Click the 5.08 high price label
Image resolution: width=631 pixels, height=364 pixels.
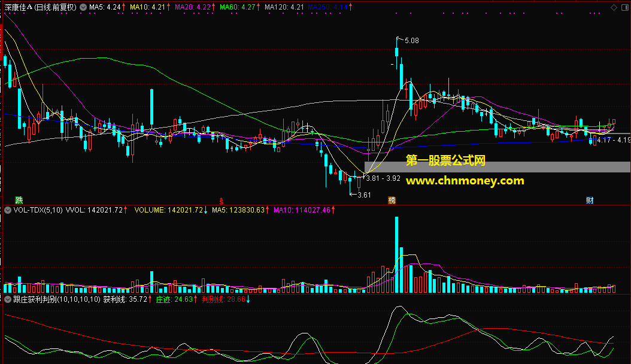point(412,41)
